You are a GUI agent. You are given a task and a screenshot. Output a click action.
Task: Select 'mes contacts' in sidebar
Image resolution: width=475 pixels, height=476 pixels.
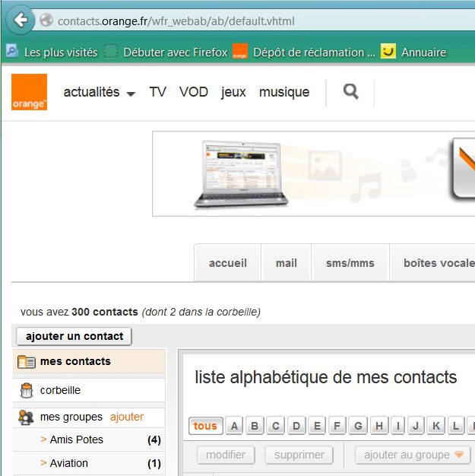[x=89, y=361]
